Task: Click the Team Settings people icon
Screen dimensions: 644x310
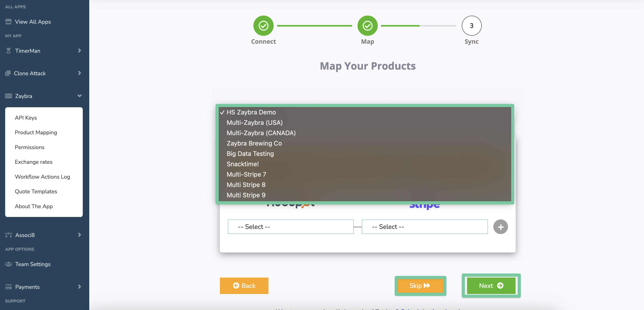Action: point(9,264)
